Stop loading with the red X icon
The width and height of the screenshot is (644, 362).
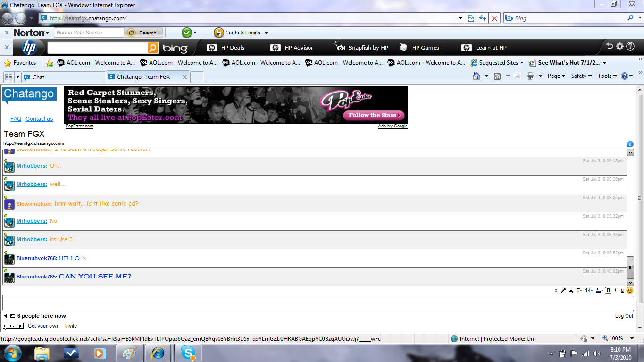pyautogui.click(x=494, y=18)
